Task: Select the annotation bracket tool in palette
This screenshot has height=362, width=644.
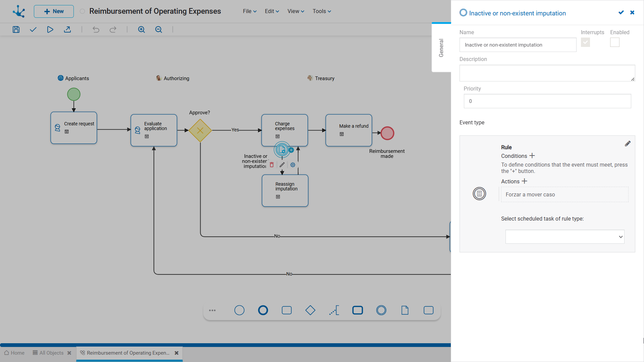Action: click(x=334, y=310)
